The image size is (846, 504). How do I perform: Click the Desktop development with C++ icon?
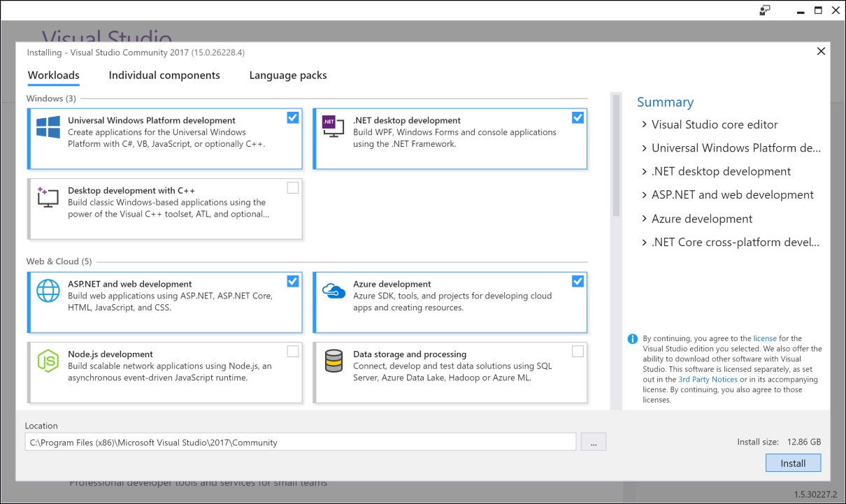tap(48, 196)
